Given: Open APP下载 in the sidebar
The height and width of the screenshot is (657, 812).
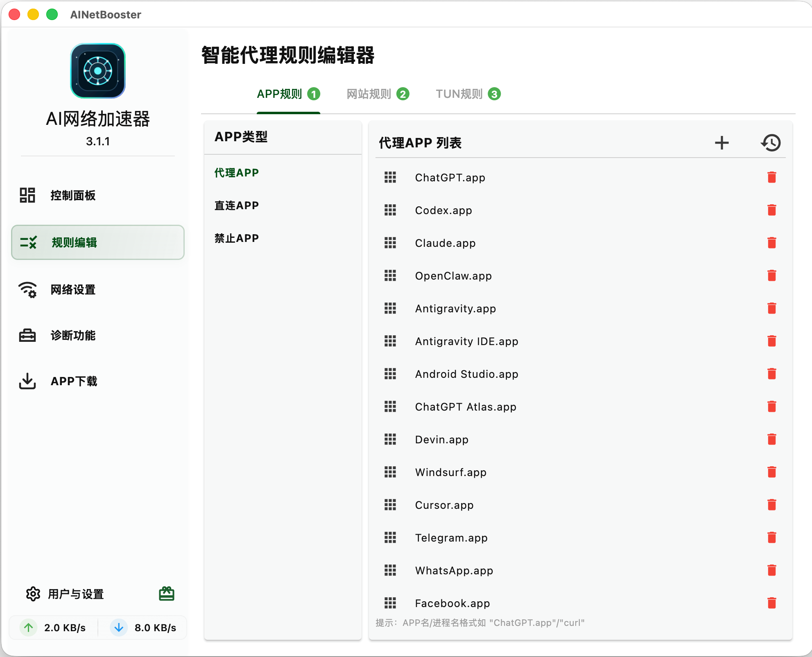Looking at the screenshot, I should (x=97, y=381).
